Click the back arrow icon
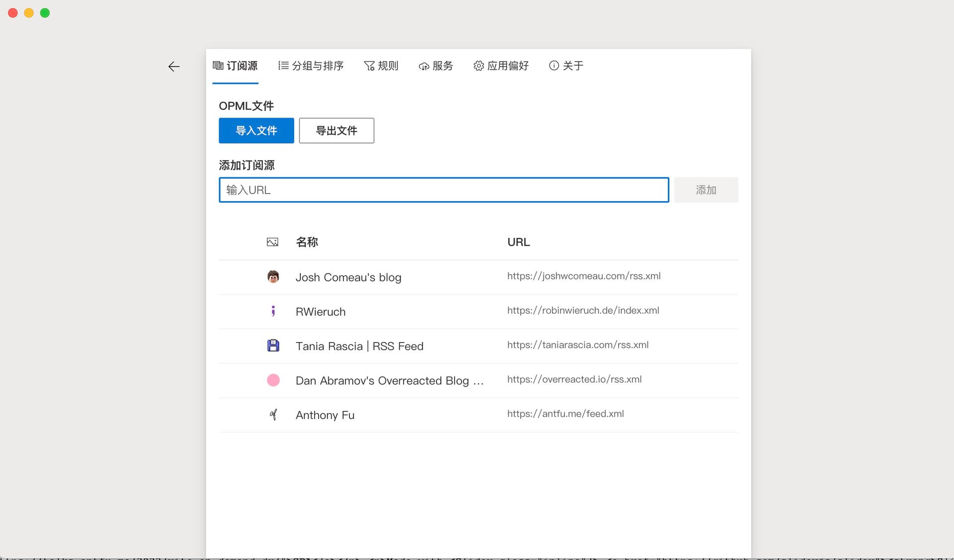The width and height of the screenshot is (954, 560). [x=174, y=67]
